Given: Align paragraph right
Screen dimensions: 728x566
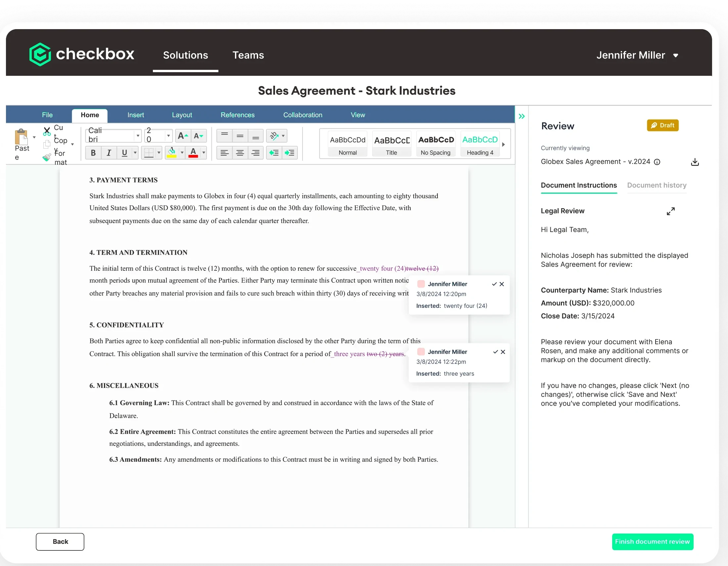Looking at the screenshot, I should pyautogui.click(x=256, y=153).
